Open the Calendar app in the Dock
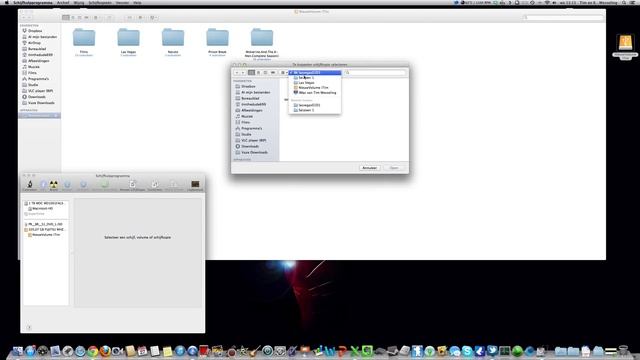640x360 pixels. 142,351
